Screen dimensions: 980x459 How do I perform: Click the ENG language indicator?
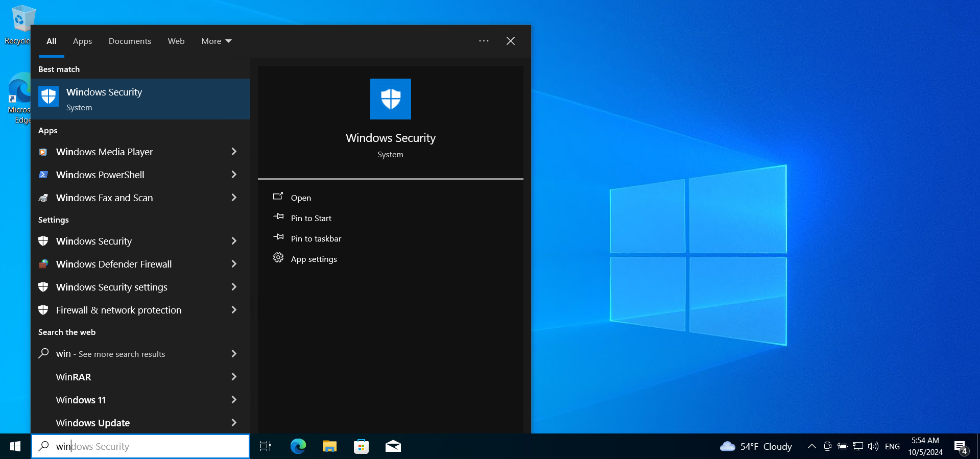892,446
